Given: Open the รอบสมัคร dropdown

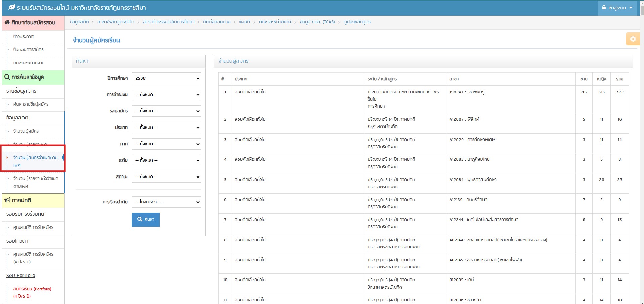Looking at the screenshot, I should [167, 111].
